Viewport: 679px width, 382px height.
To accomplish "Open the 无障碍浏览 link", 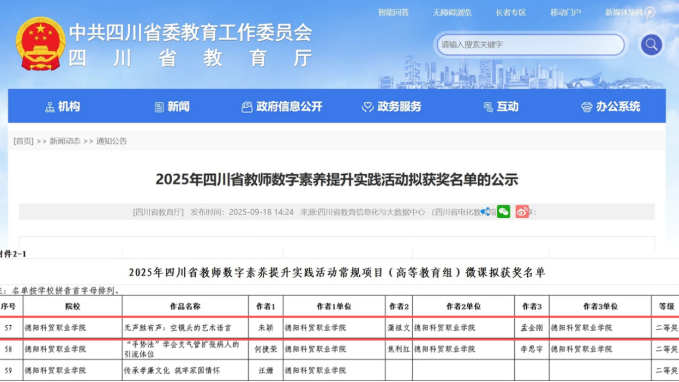I will pos(452,13).
